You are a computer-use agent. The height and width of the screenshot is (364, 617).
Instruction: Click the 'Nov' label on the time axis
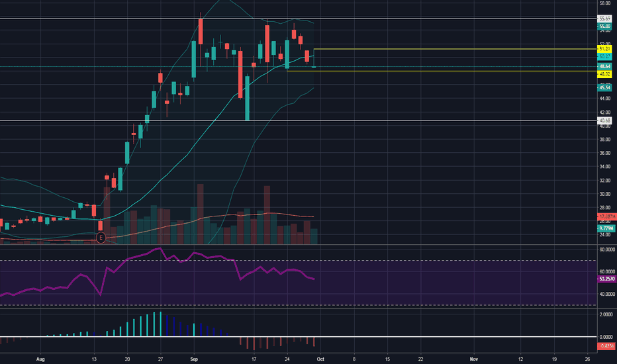[474, 359]
